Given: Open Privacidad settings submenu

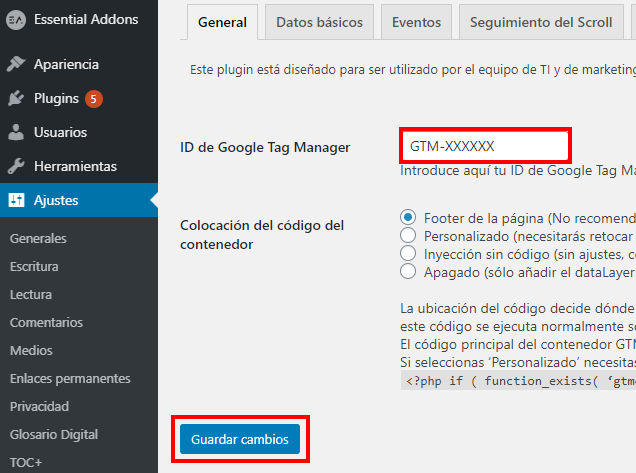Looking at the screenshot, I should 39,406.
